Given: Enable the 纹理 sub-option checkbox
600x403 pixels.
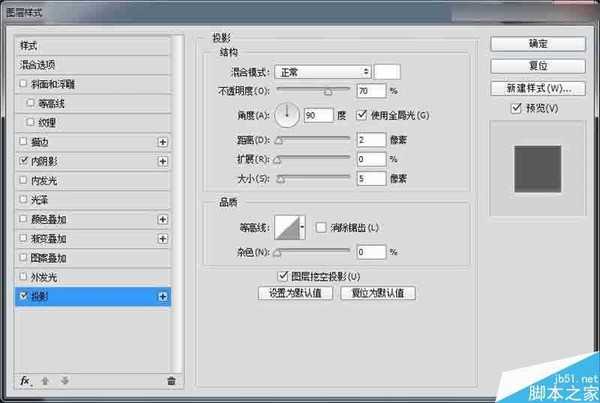Looking at the screenshot, I should 31,122.
